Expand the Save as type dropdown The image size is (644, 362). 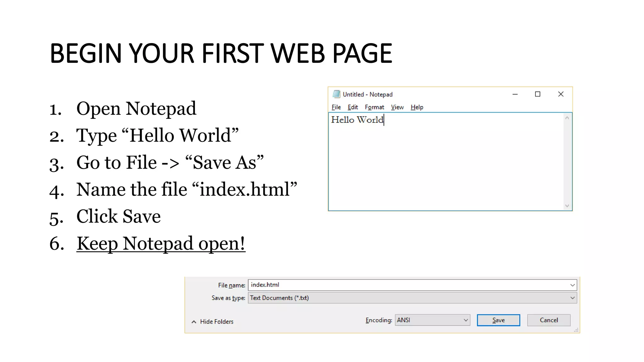pyautogui.click(x=572, y=298)
